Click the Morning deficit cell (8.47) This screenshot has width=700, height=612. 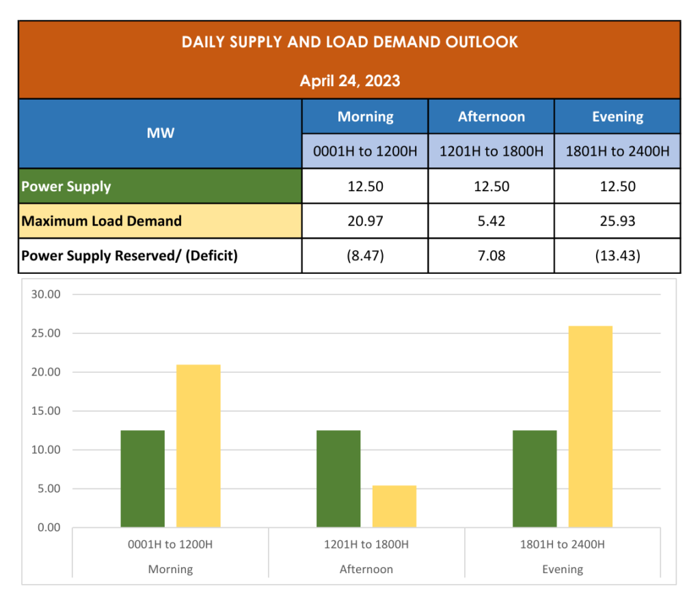coord(365,256)
